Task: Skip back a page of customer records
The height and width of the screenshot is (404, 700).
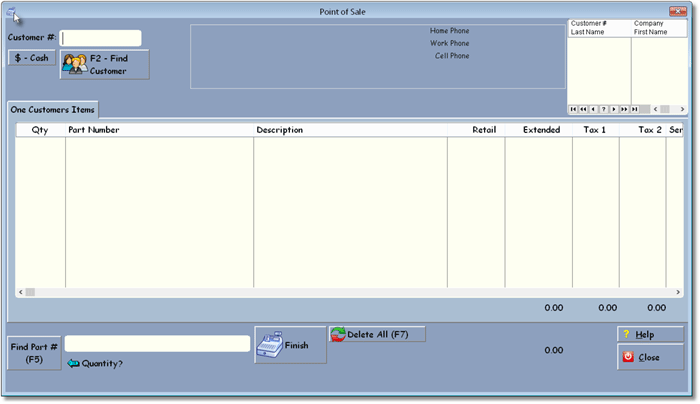Action: point(583,109)
